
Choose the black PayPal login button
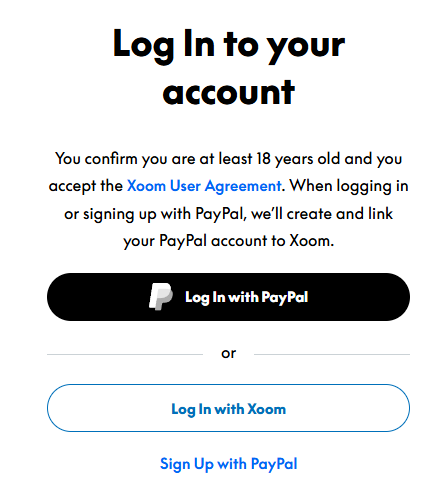[228, 297]
